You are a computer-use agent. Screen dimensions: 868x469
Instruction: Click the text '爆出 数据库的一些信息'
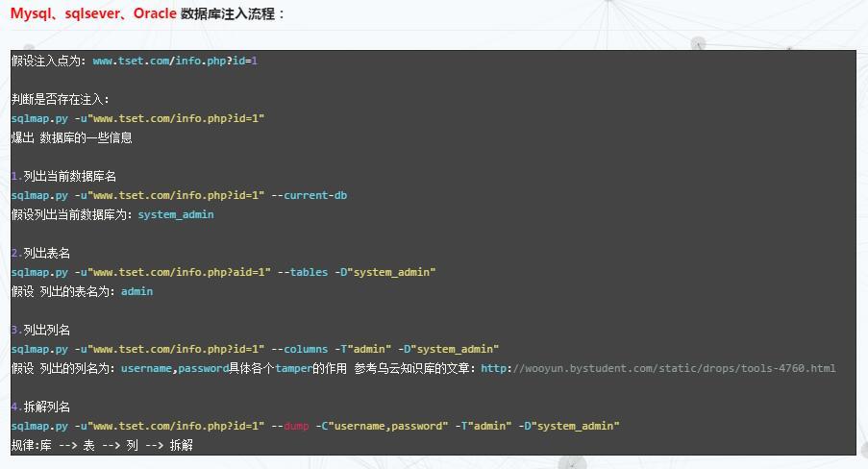click(x=72, y=137)
